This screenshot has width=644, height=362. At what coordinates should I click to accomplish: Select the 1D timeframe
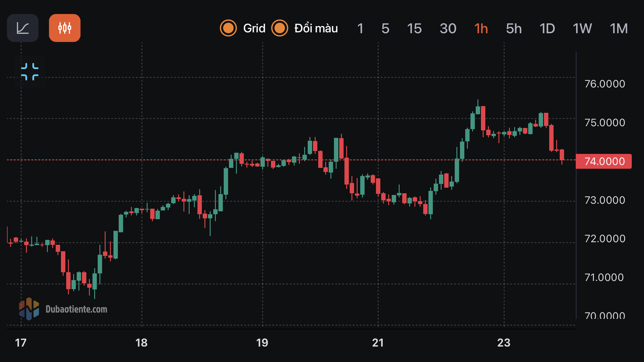click(x=547, y=29)
